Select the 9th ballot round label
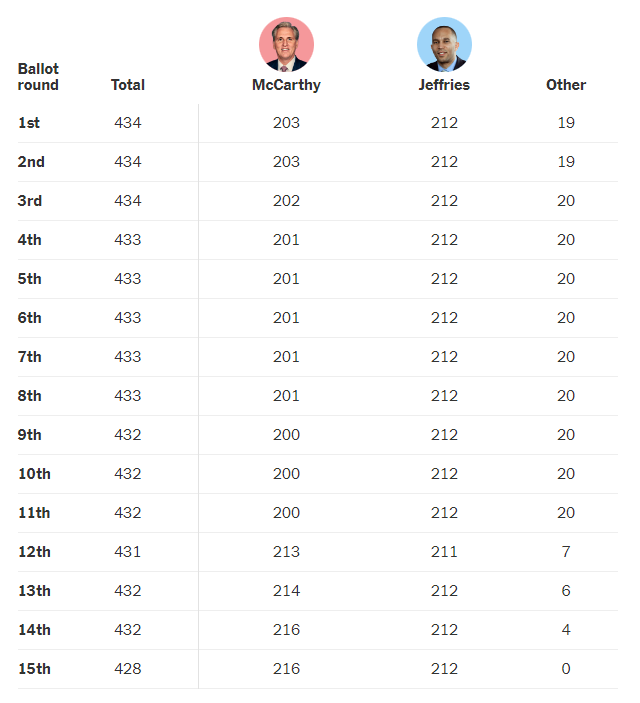The height and width of the screenshot is (703, 640). click(x=29, y=435)
